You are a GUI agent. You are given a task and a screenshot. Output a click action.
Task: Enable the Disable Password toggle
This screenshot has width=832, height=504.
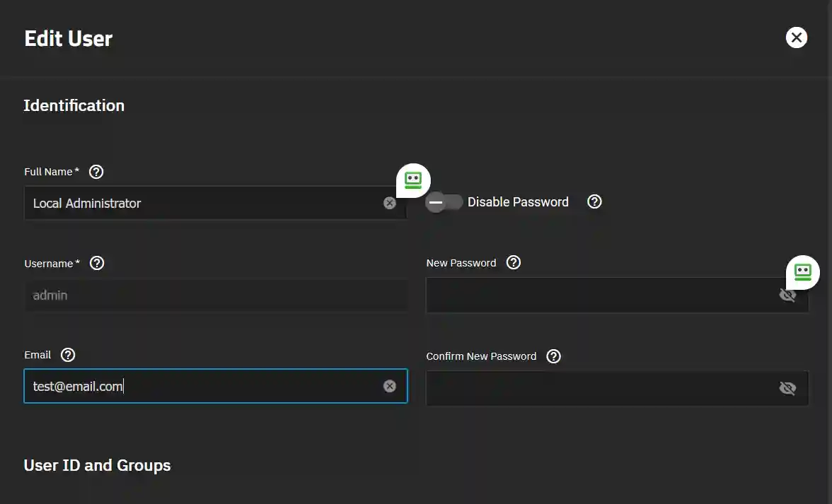[x=444, y=203]
